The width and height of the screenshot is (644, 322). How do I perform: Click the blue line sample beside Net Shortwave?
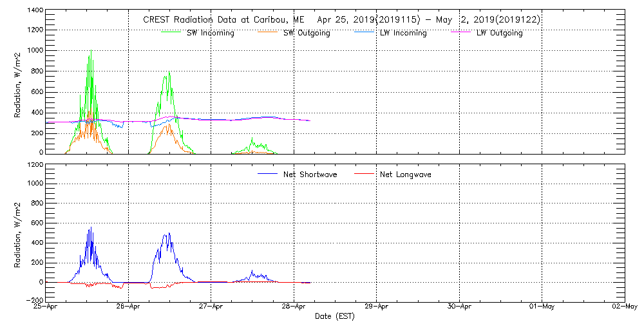tap(267, 174)
